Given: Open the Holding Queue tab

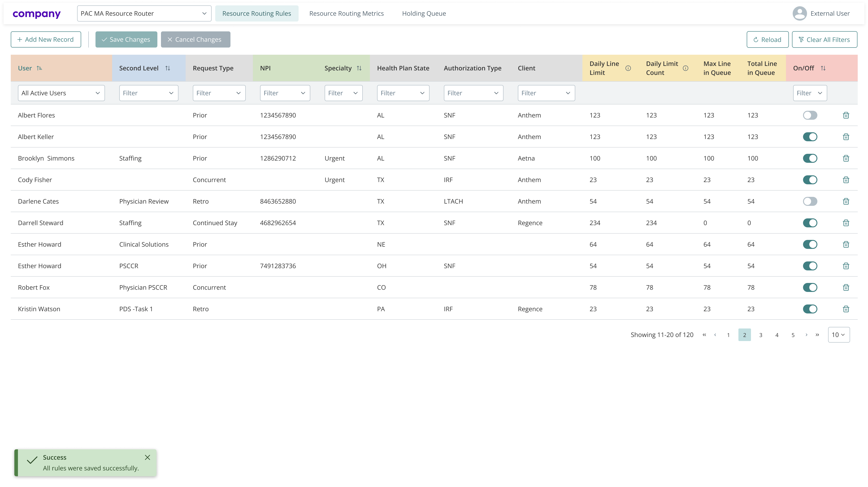Looking at the screenshot, I should pyautogui.click(x=423, y=13).
